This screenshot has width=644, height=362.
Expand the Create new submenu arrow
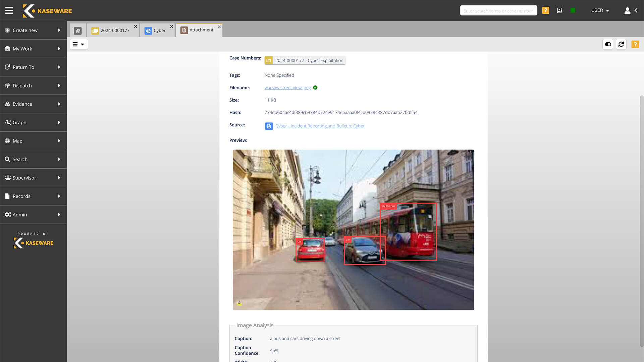pos(59,30)
